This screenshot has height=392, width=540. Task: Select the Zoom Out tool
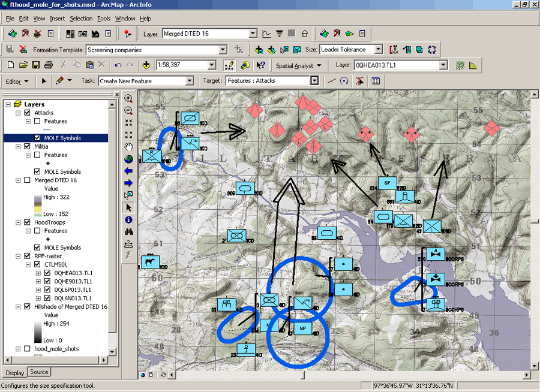click(128, 111)
